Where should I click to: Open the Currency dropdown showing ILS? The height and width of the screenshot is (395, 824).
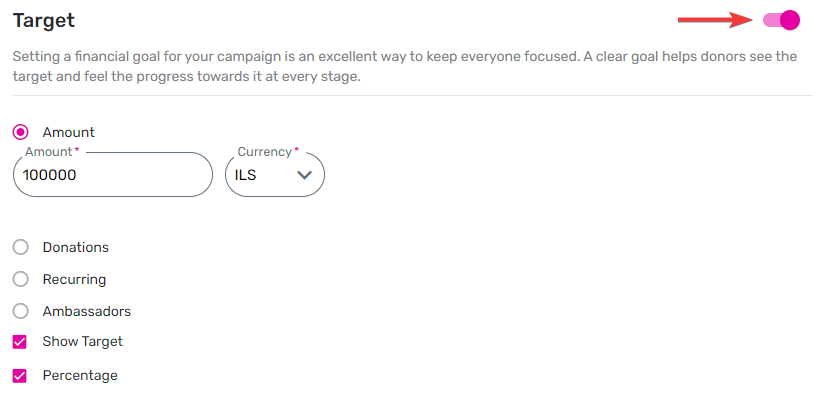pos(275,175)
